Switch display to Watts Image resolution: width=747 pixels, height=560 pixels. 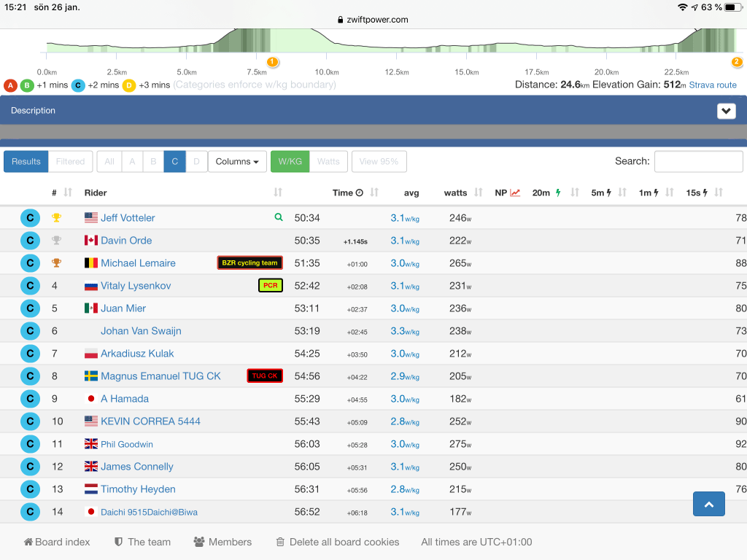[x=328, y=161]
